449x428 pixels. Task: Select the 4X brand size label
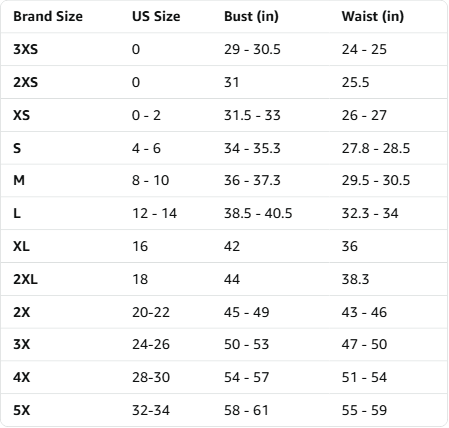click(21, 377)
